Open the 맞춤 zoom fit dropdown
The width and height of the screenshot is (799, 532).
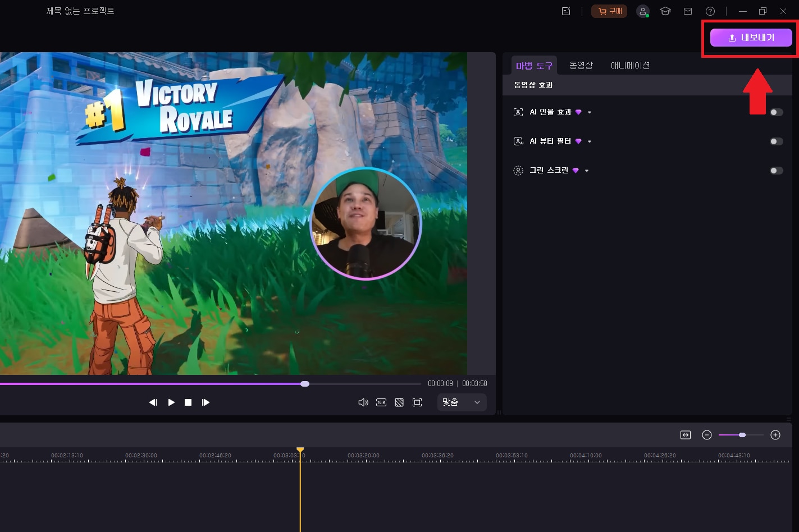pyautogui.click(x=462, y=402)
